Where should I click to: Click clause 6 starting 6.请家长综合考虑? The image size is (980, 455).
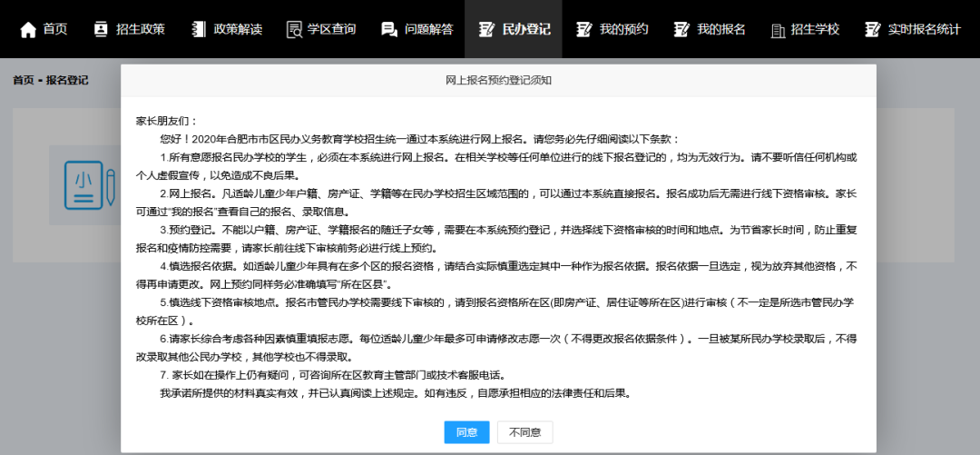tap(496, 347)
